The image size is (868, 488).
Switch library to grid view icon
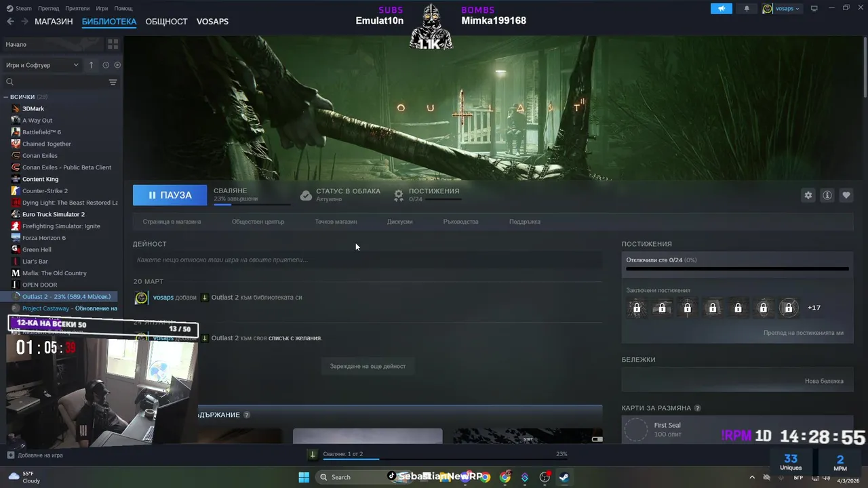coord(113,44)
